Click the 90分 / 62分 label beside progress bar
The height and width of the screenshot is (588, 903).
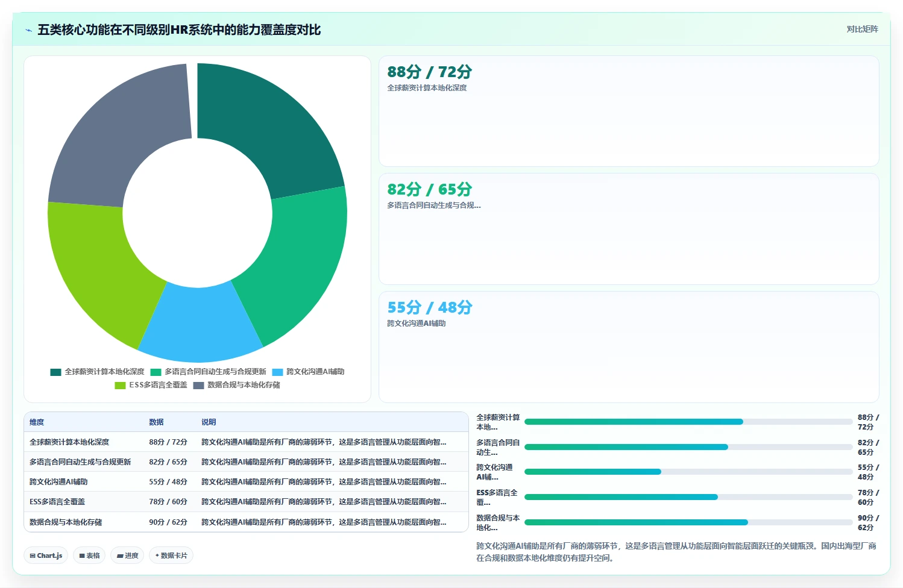868,522
